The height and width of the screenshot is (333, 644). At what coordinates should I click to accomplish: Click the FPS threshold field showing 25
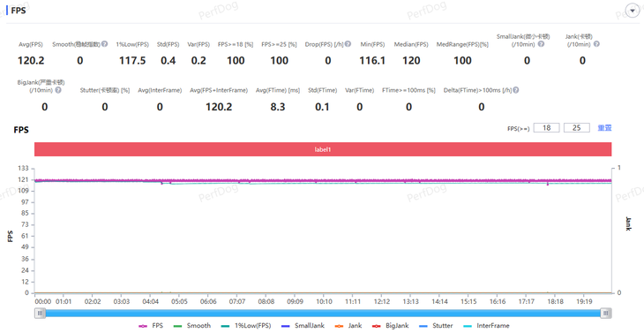point(577,128)
